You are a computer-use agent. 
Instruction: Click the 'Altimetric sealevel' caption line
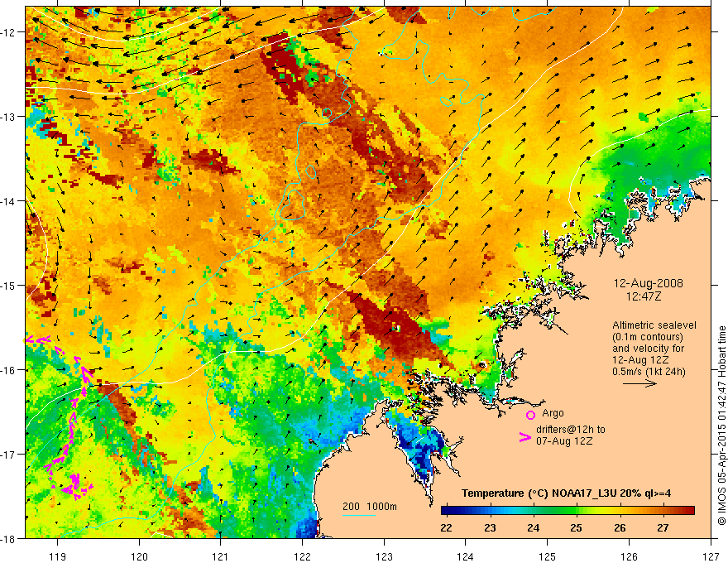point(654,325)
